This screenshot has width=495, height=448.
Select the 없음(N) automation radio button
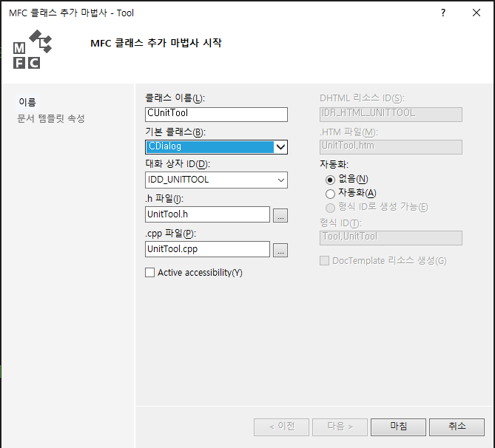click(x=330, y=180)
